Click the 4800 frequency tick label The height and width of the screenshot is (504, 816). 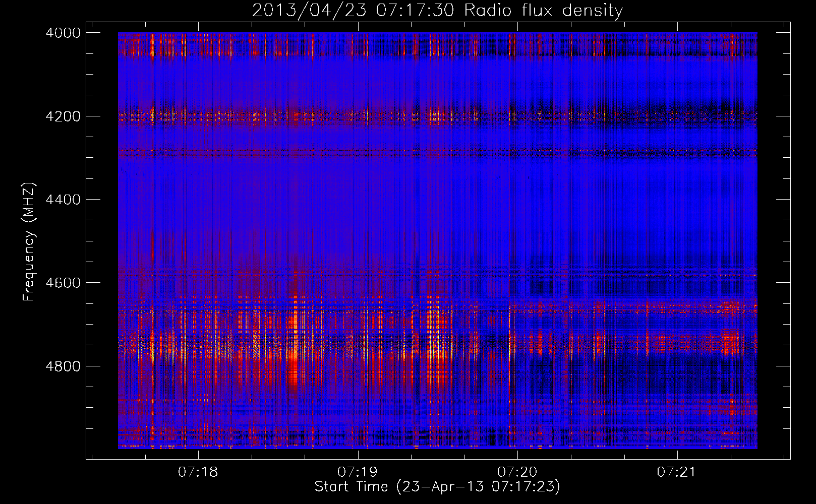click(x=63, y=366)
